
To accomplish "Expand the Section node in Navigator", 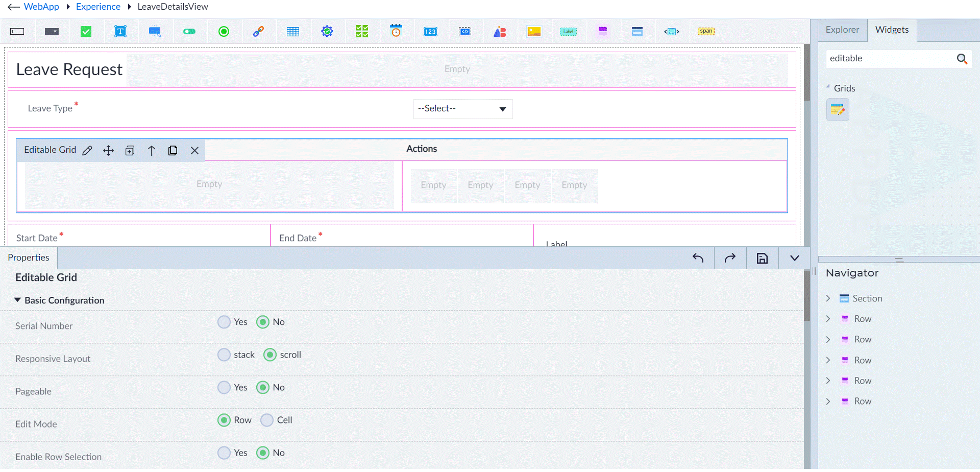I will pyautogui.click(x=828, y=298).
